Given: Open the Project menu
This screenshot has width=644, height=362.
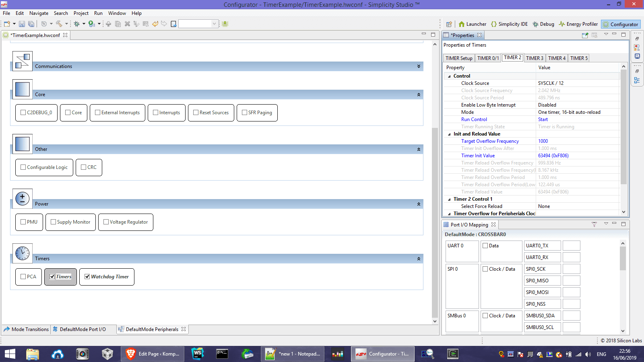Looking at the screenshot, I should click(81, 13).
